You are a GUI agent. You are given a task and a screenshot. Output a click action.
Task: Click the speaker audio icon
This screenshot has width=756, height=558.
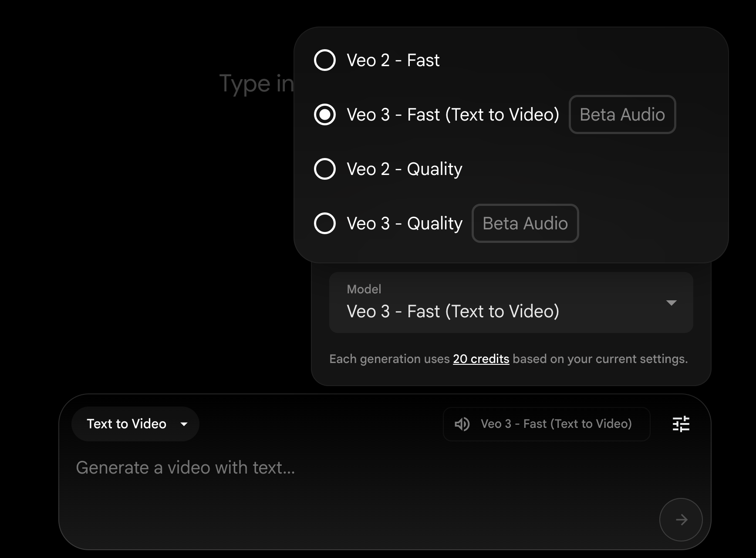[x=462, y=424]
